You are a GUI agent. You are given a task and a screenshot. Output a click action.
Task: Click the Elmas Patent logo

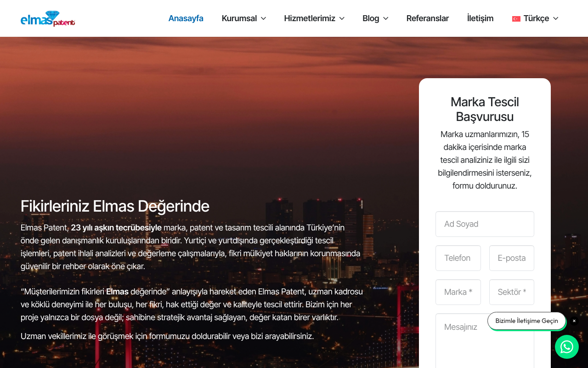point(48,18)
